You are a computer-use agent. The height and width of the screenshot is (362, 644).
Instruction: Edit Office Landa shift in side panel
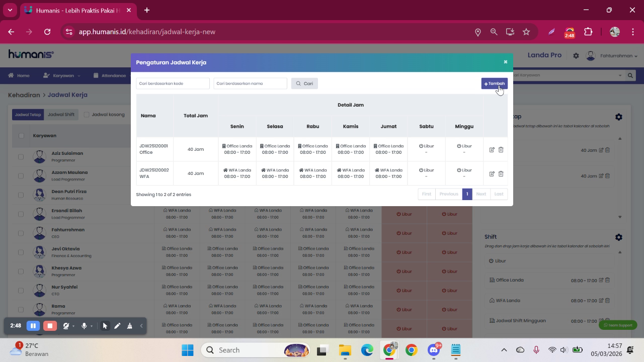pos(601,280)
